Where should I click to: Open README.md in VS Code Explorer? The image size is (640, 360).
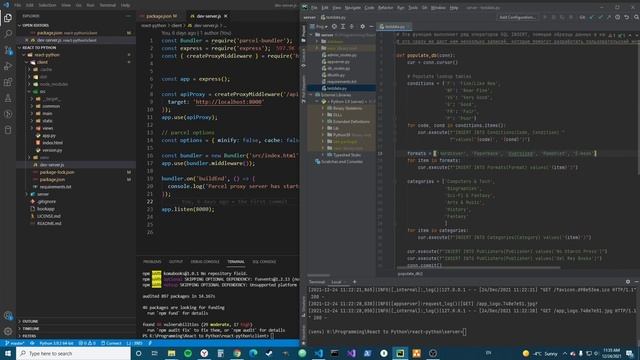point(49,224)
